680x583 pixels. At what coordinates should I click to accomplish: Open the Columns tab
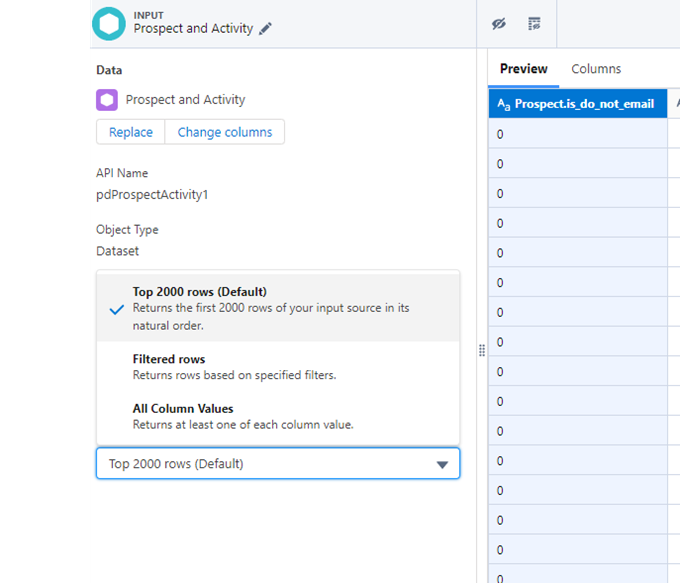596,69
